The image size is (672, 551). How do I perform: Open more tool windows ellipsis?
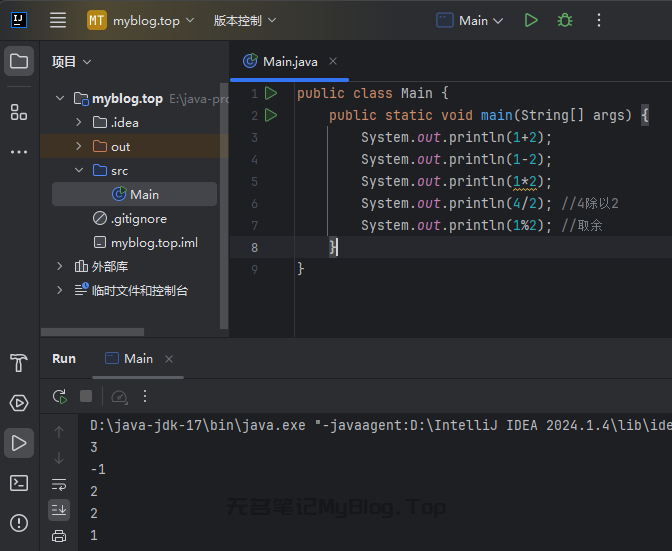(19, 152)
